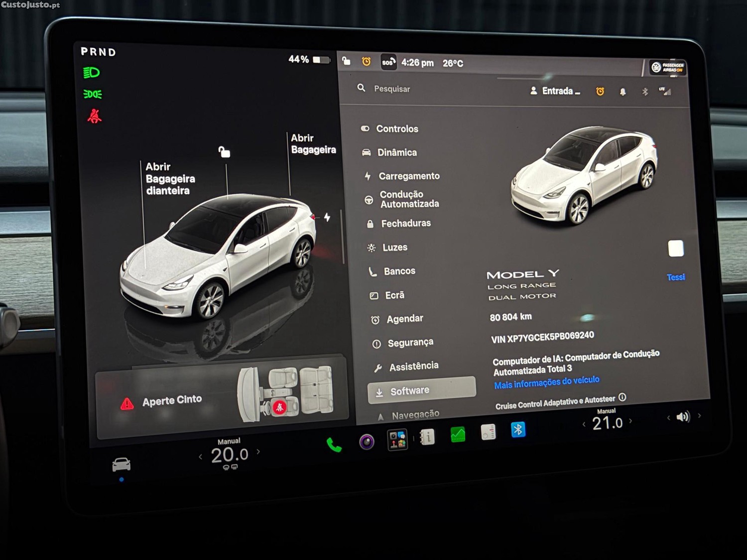Tap the red seatbelt warning indicator
Image resolution: width=747 pixels, height=560 pixels.
[x=94, y=116]
